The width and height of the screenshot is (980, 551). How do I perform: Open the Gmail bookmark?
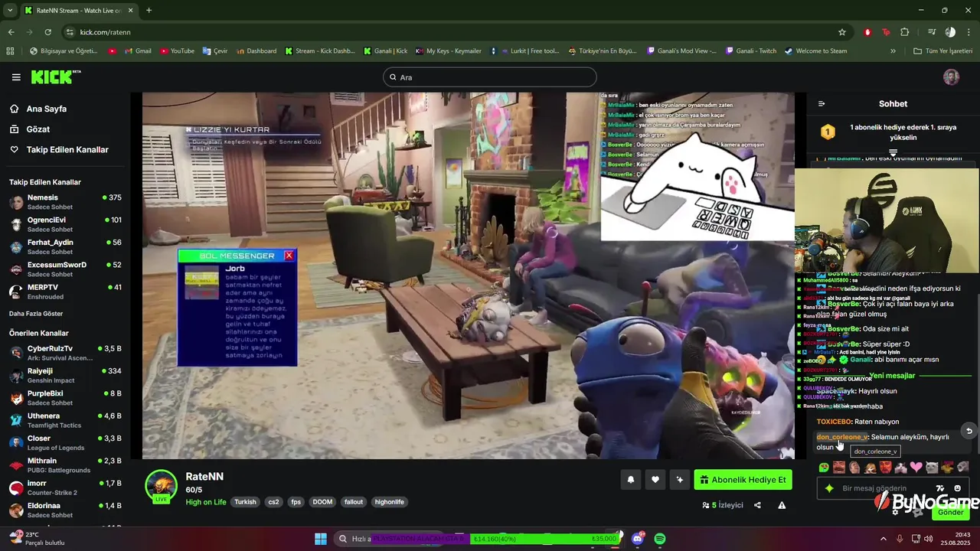point(137,51)
